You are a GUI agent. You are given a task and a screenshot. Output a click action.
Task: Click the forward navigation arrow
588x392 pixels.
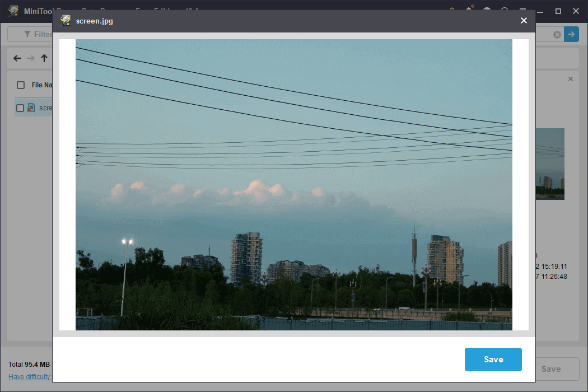30,58
